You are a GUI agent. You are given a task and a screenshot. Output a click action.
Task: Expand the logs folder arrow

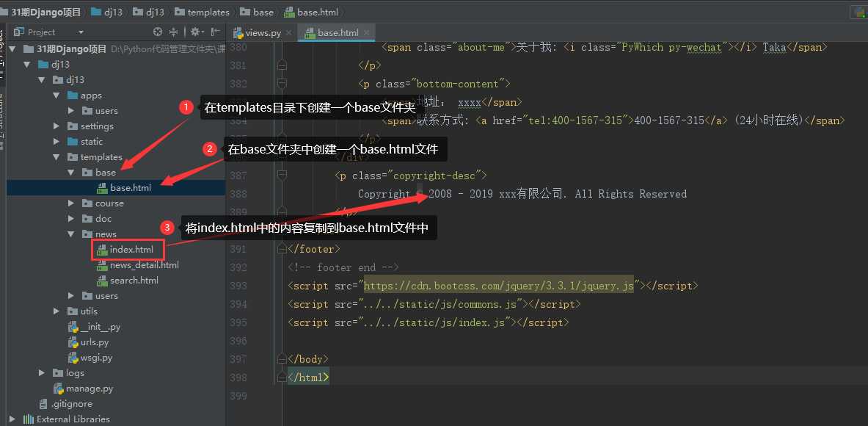pos(42,373)
